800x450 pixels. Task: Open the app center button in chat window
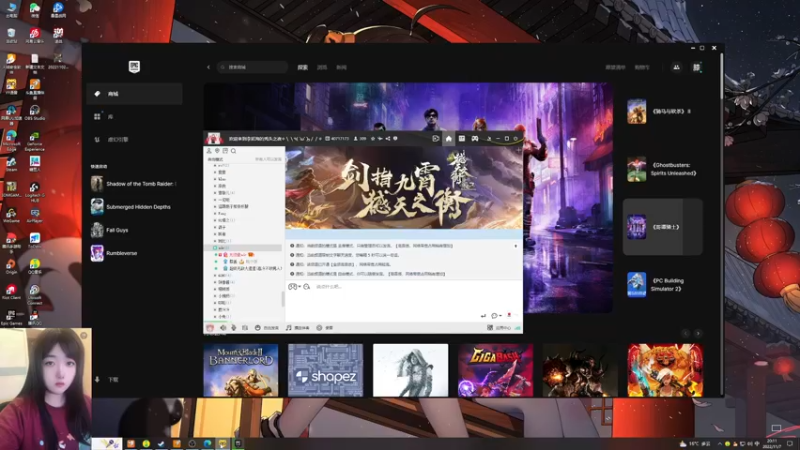pos(499,328)
